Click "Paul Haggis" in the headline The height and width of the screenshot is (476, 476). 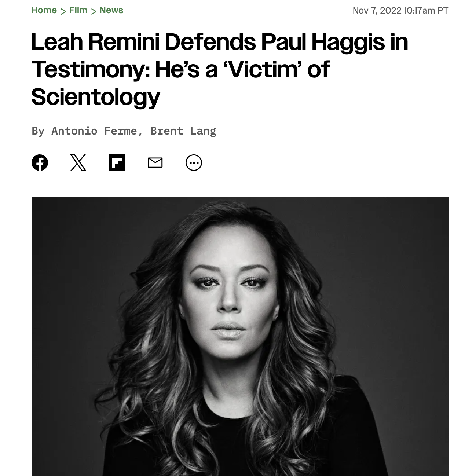(323, 42)
